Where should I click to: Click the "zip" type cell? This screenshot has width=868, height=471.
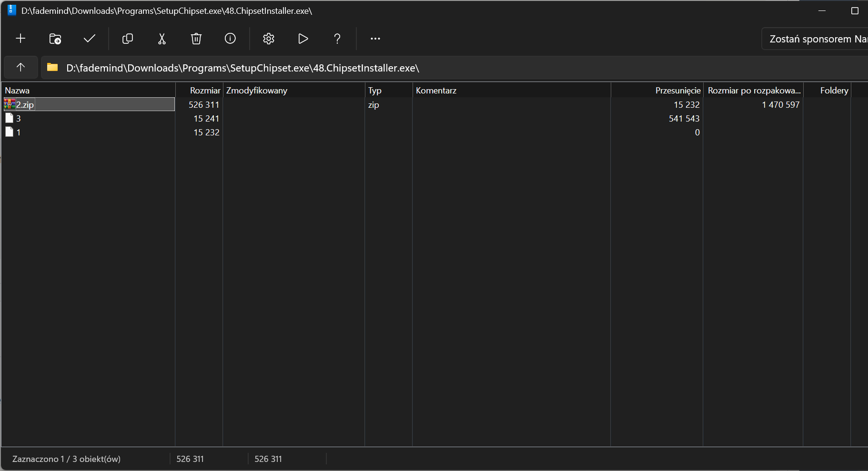pyautogui.click(x=373, y=104)
